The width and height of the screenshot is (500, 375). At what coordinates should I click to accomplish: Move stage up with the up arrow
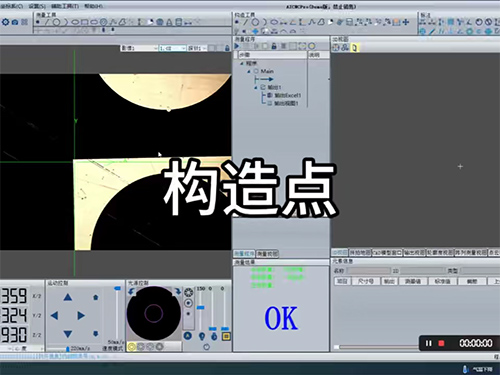[68, 297]
